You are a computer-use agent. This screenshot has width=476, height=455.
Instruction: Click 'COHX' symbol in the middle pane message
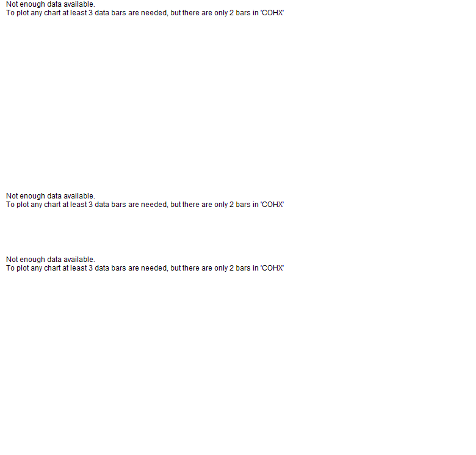pos(272,205)
